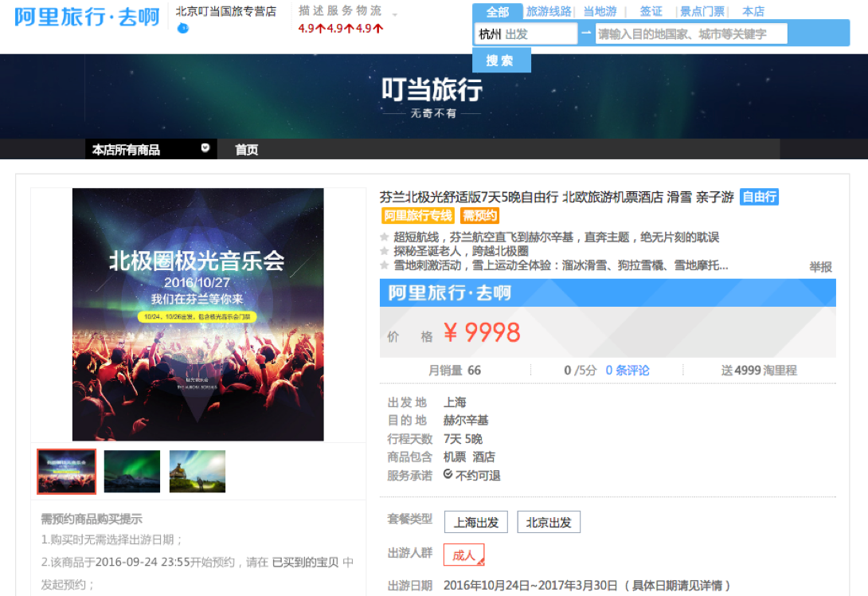Image resolution: width=868 pixels, height=596 pixels.
Task: Click the 自由行 blue tag badge
Action: pos(759,197)
